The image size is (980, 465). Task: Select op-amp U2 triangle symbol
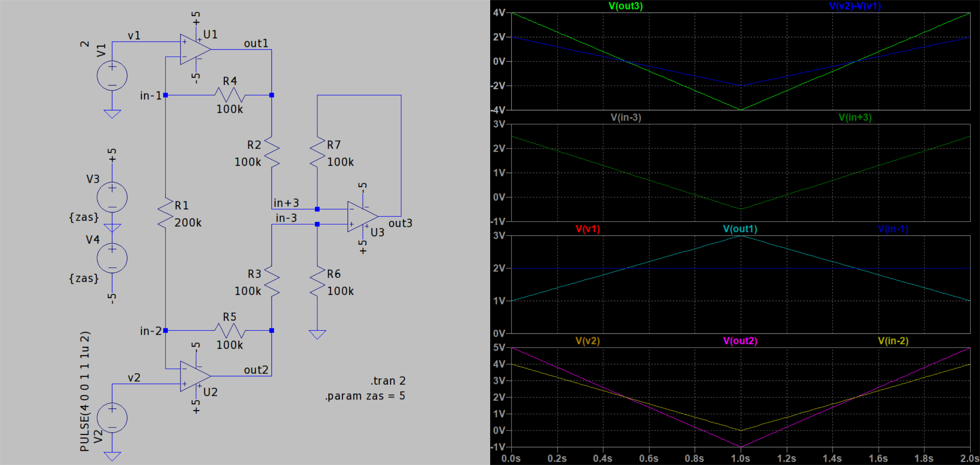coord(195,376)
